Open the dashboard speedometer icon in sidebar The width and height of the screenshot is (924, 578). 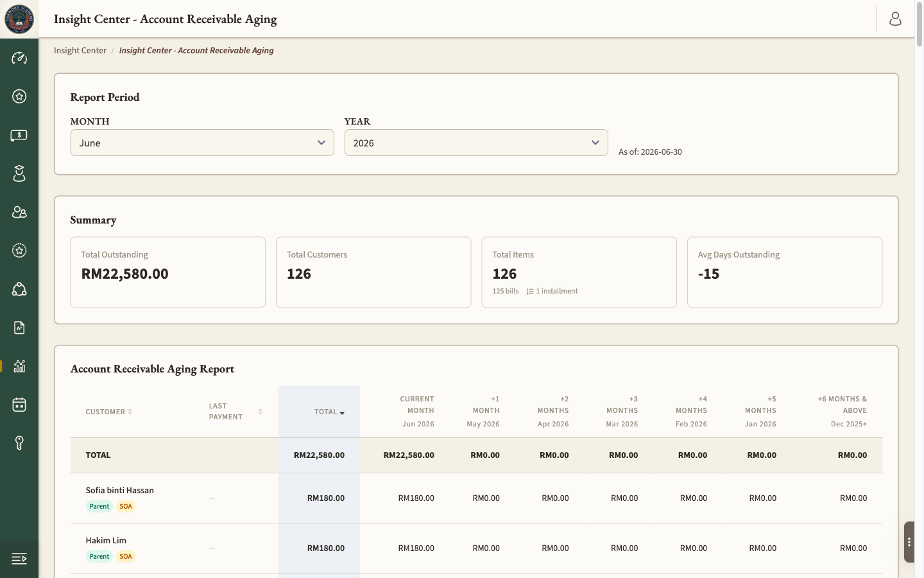pos(19,58)
